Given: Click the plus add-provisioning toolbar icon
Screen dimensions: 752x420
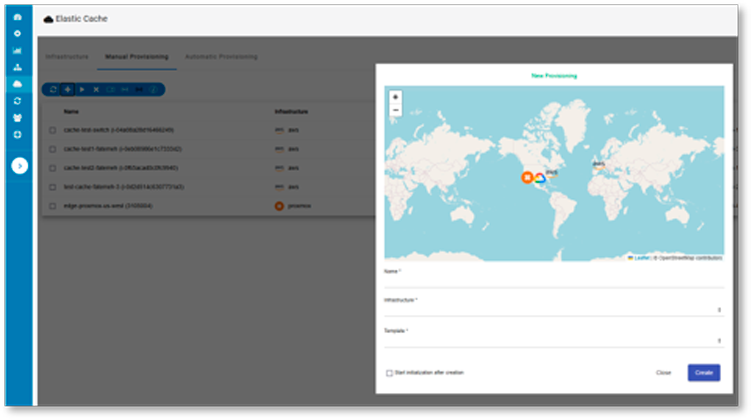Looking at the screenshot, I should click(68, 90).
